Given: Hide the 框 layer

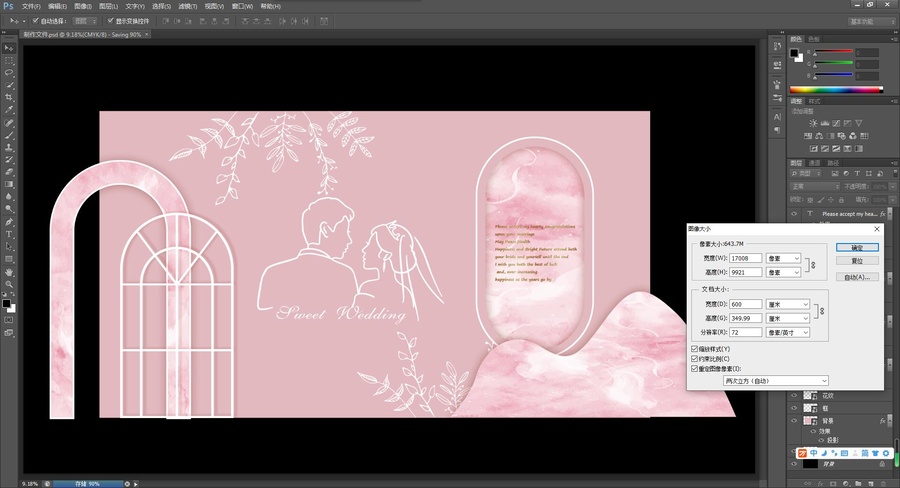Looking at the screenshot, I should tap(794, 408).
